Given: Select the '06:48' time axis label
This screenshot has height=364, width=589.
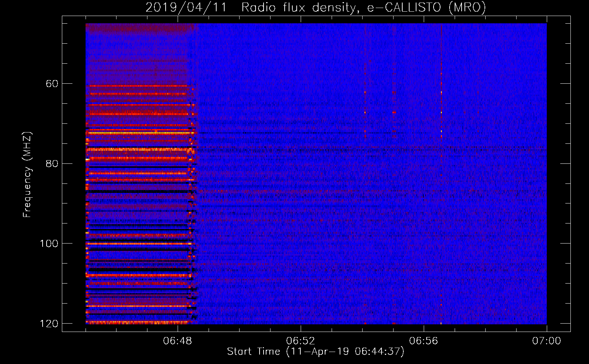Looking at the screenshot, I should [178, 341].
